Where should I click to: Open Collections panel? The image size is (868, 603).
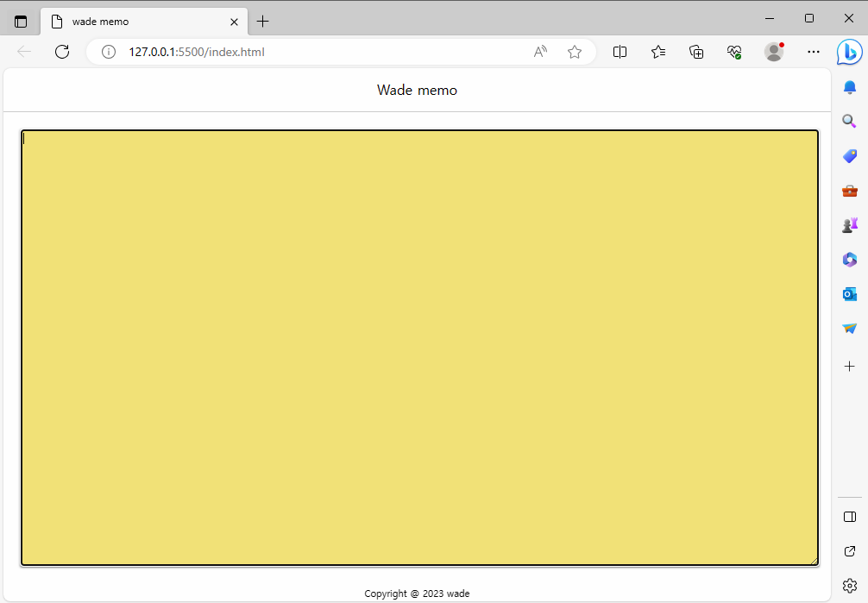(696, 52)
